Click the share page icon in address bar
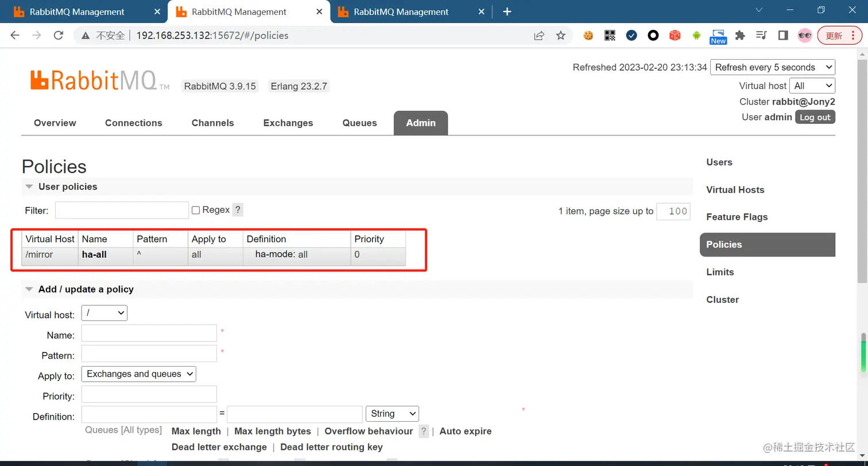 point(539,36)
